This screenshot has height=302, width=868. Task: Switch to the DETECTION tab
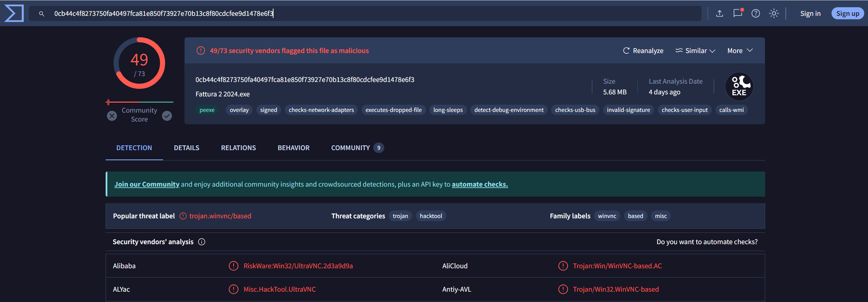tap(134, 148)
